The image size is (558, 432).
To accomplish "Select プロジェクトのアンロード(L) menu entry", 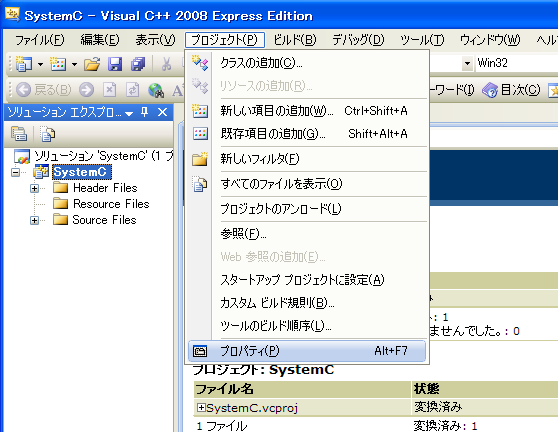I will point(307,209).
